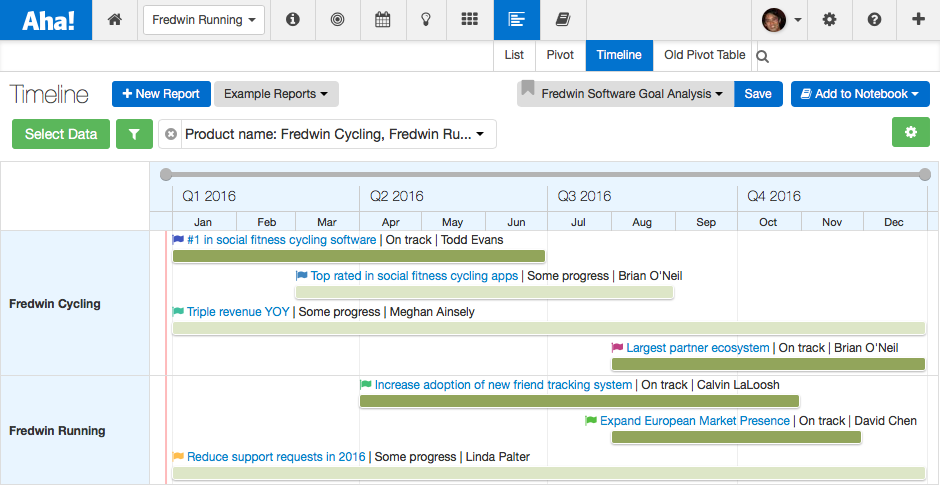
Task: Open the reports icon in navigation bar
Action: (516, 20)
